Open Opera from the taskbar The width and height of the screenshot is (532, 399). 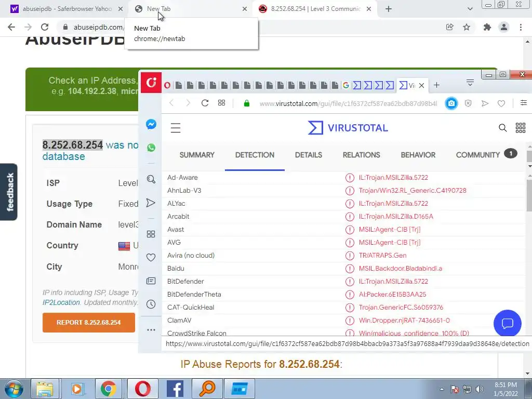click(x=143, y=389)
